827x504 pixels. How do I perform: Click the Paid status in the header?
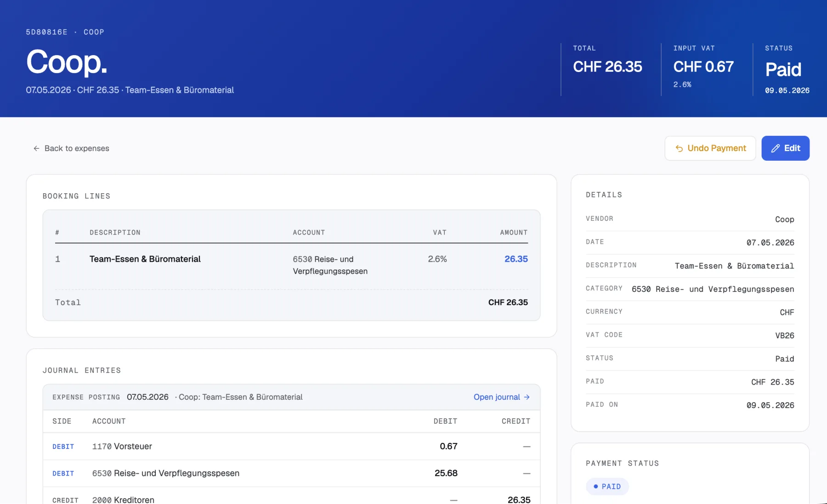(x=783, y=70)
